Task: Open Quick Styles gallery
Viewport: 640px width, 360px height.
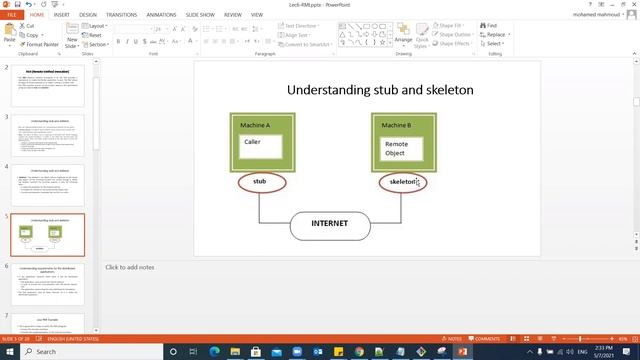Action: pos(422,35)
